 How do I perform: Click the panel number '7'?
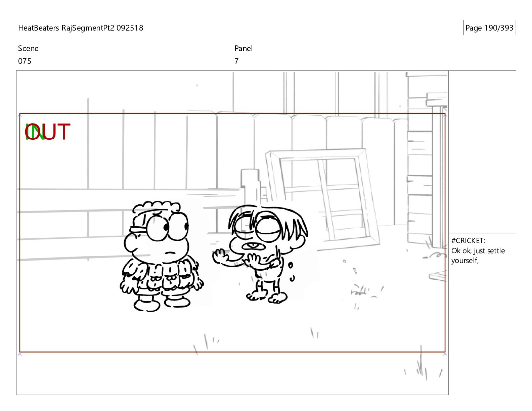tap(236, 61)
